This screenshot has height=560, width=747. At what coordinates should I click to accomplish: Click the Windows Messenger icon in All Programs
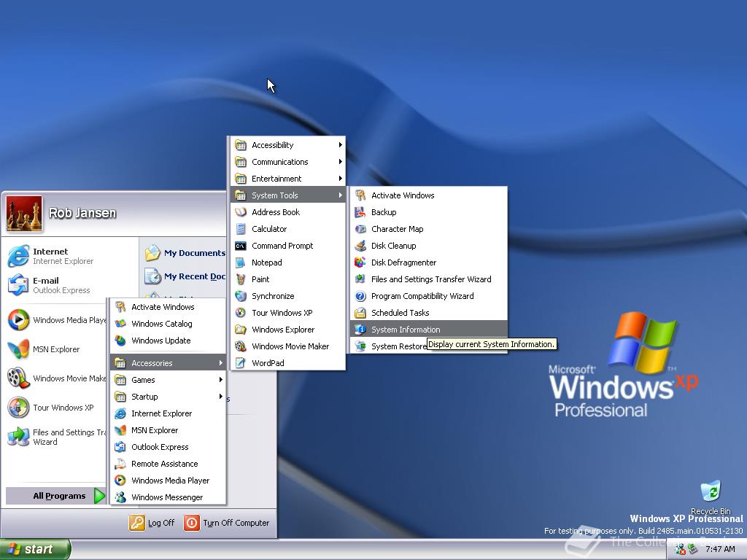tap(120, 497)
